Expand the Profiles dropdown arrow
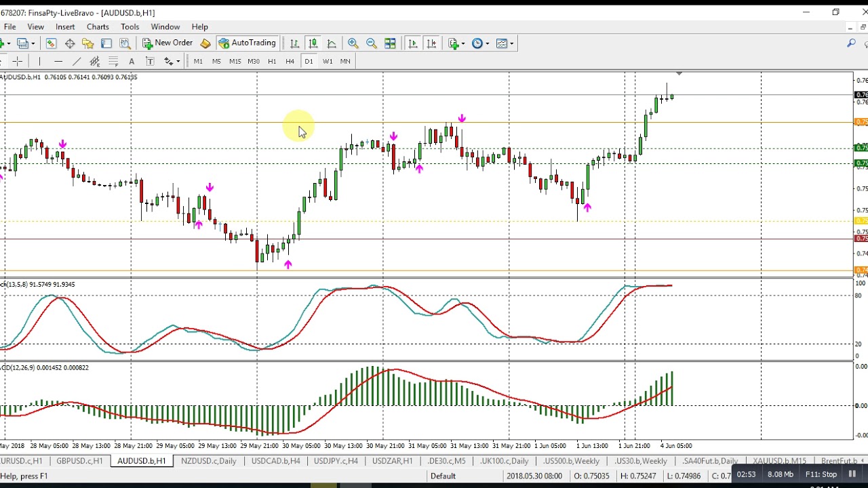868x488 pixels. pos(33,43)
